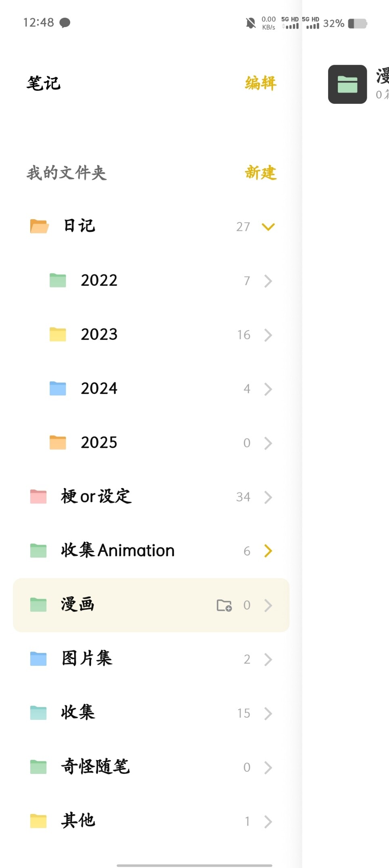
Task: Select the highlighted 漫画 folder row
Action: pos(121,605)
